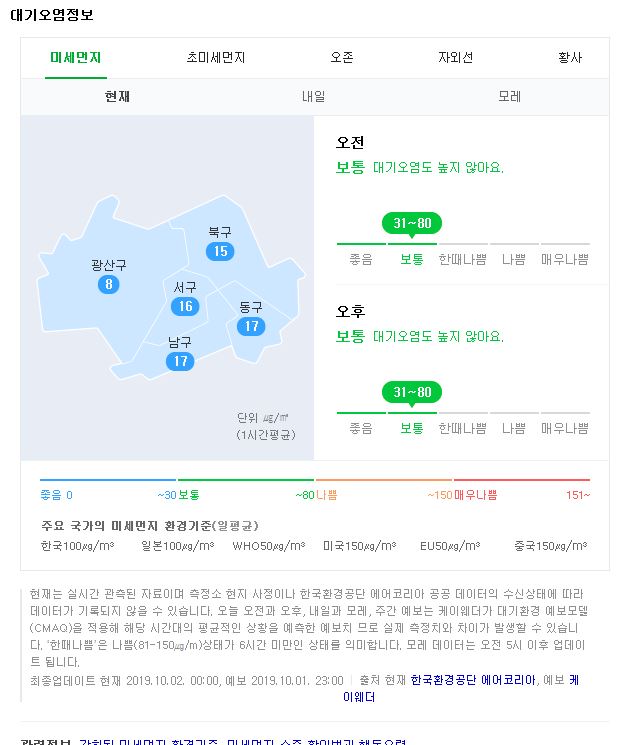This screenshot has width=633, height=745.
Task: Show the 모레 forecast
Action: [x=509, y=96]
